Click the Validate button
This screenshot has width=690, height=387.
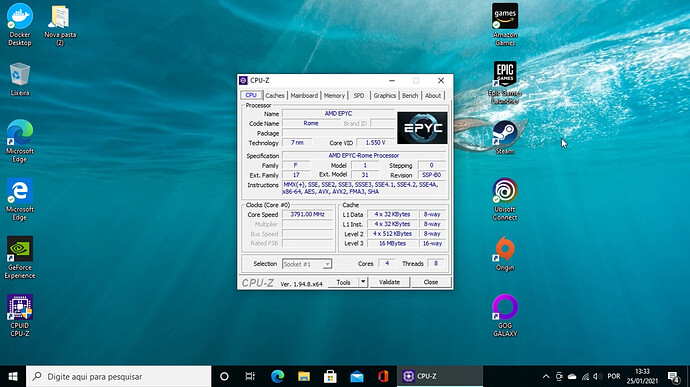tap(389, 282)
